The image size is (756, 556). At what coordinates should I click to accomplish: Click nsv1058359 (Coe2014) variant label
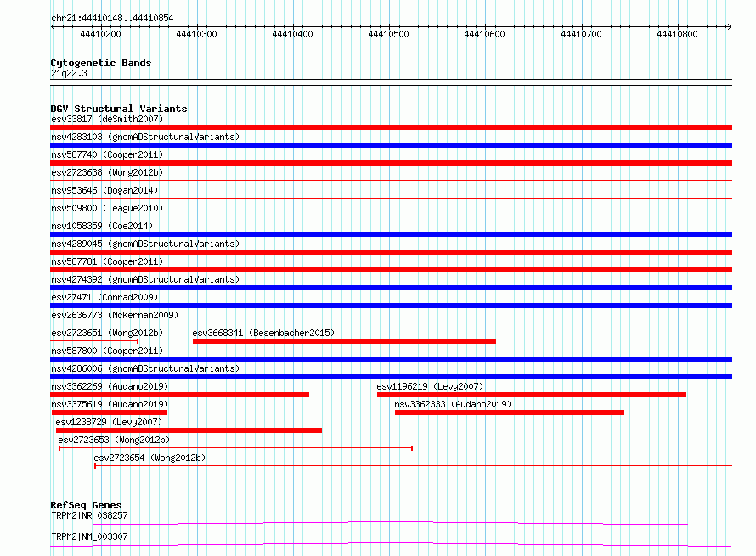pyautogui.click(x=102, y=226)
